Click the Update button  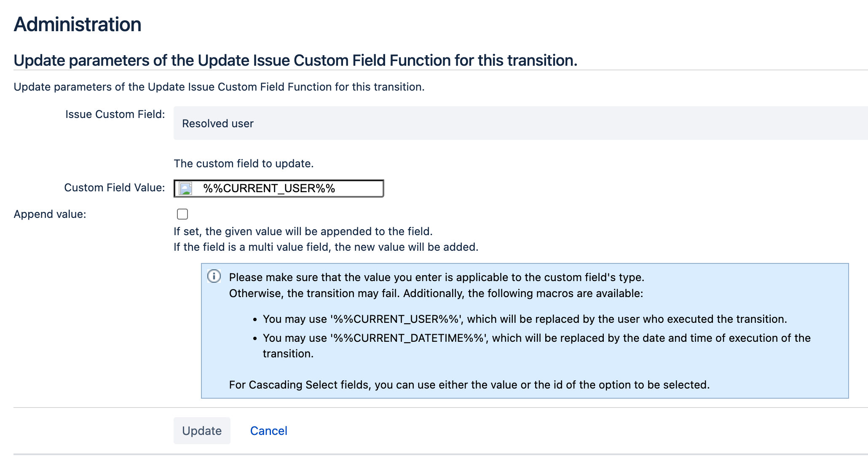202,431
